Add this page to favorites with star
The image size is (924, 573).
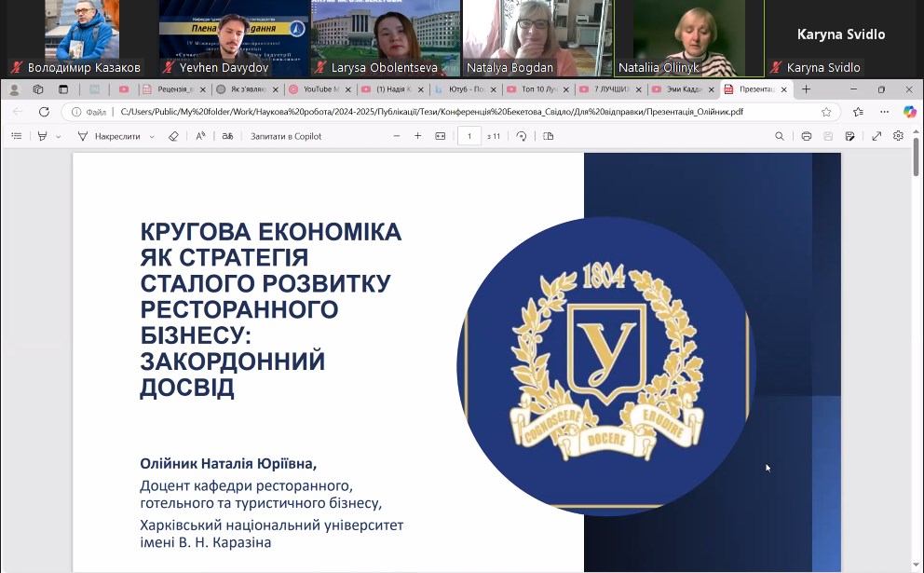pos(826,112)
